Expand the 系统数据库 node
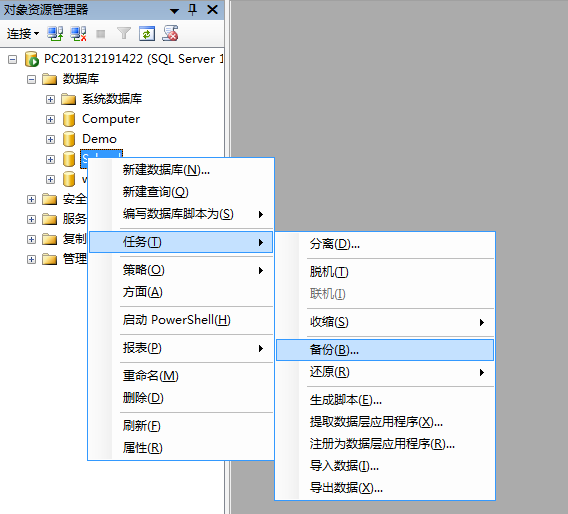The image size is (568, 514). (x=50, y=99)
